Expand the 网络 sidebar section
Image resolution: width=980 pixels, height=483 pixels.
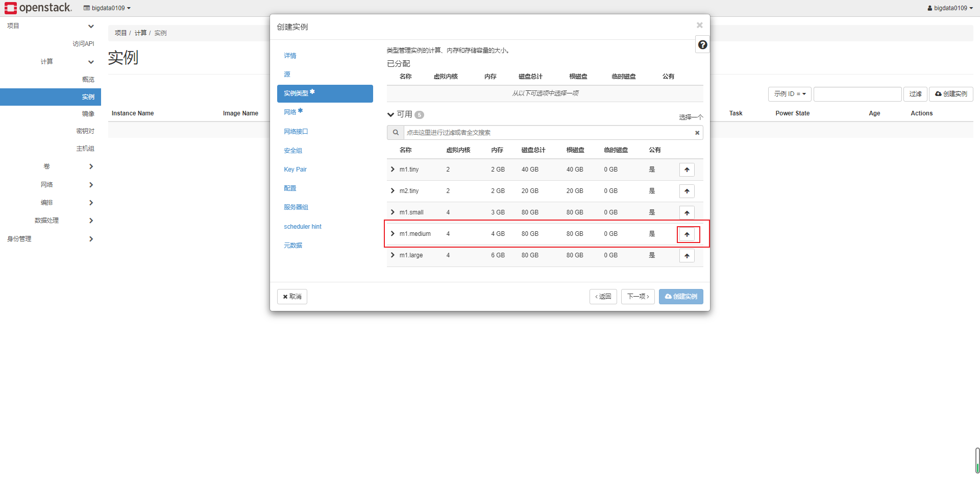tap(91, 185)
